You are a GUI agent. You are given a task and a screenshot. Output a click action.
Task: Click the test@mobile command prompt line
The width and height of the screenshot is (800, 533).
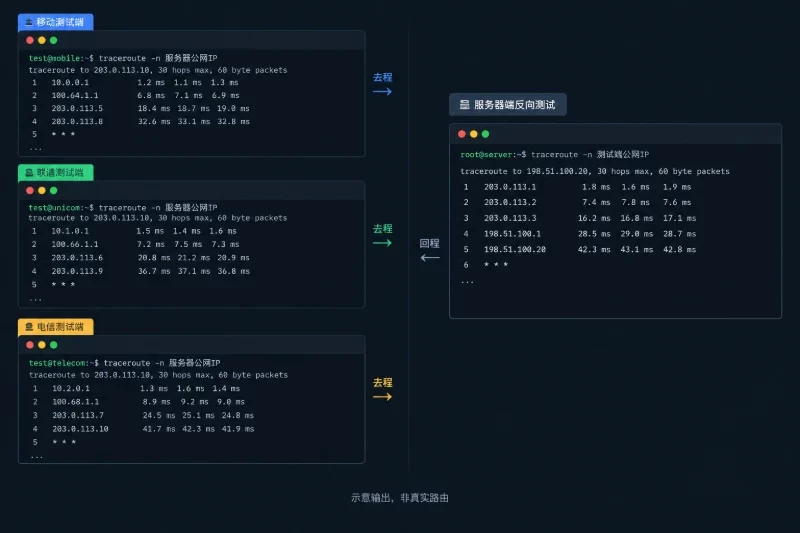[123, 58]
